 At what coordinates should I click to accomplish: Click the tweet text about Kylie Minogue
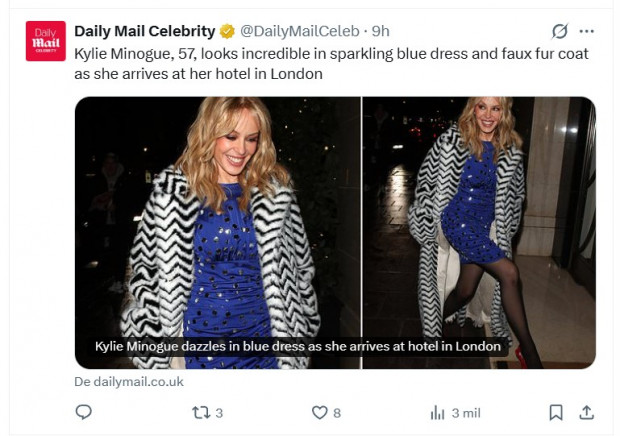point(330,63)
